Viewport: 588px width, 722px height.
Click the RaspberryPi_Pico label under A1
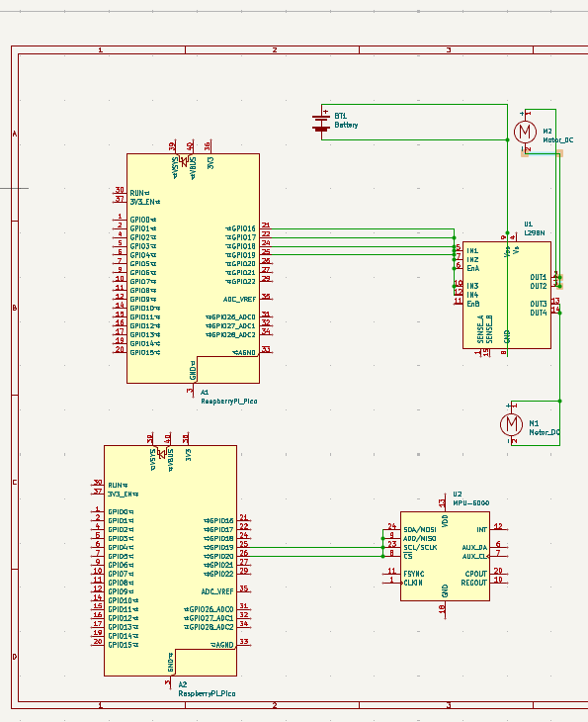click(x=228, y=402)
